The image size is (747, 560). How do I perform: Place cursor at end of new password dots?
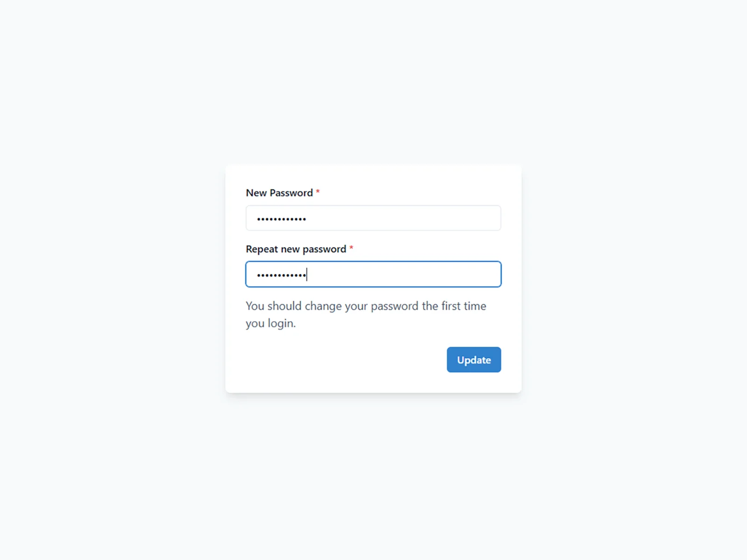307,274
